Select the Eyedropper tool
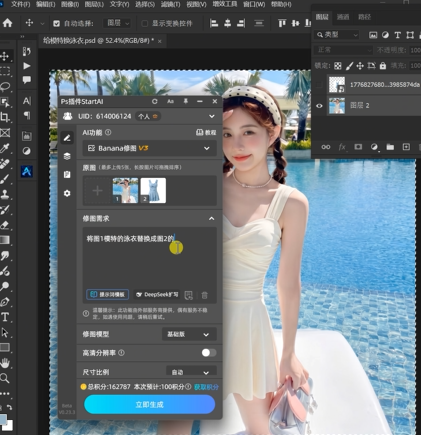421x435 pixels. (5, 148)
